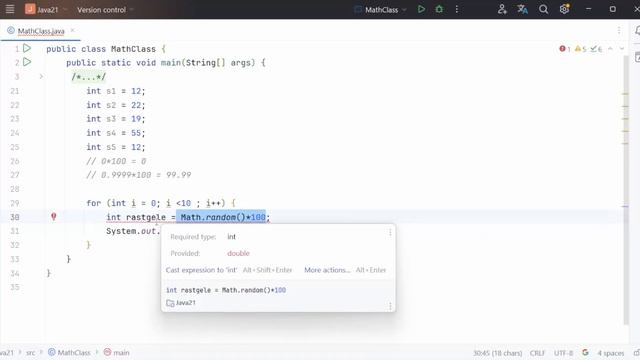Click Cast expression to 'int' quick fix
Viewport: 640px width, 360px height.
tap(201, 270)
